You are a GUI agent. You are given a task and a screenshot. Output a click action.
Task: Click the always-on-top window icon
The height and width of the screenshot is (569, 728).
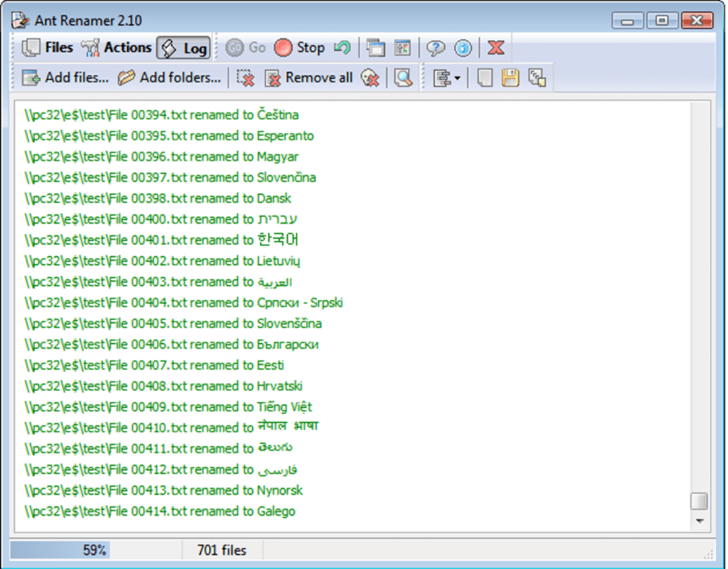click(375, 48)
